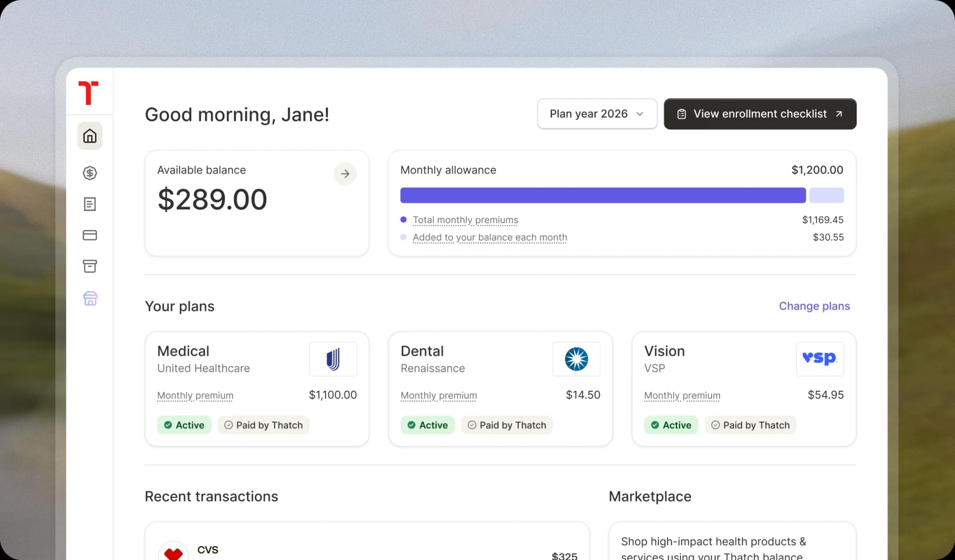Screen dimensions: 955x560
Task: Click the Marketplace heading
Action: (x=650, y=496)
